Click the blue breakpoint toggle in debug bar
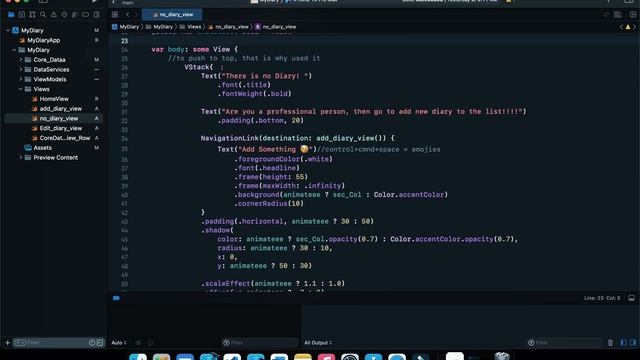640x360 pixels. click(x=116, y=298)
